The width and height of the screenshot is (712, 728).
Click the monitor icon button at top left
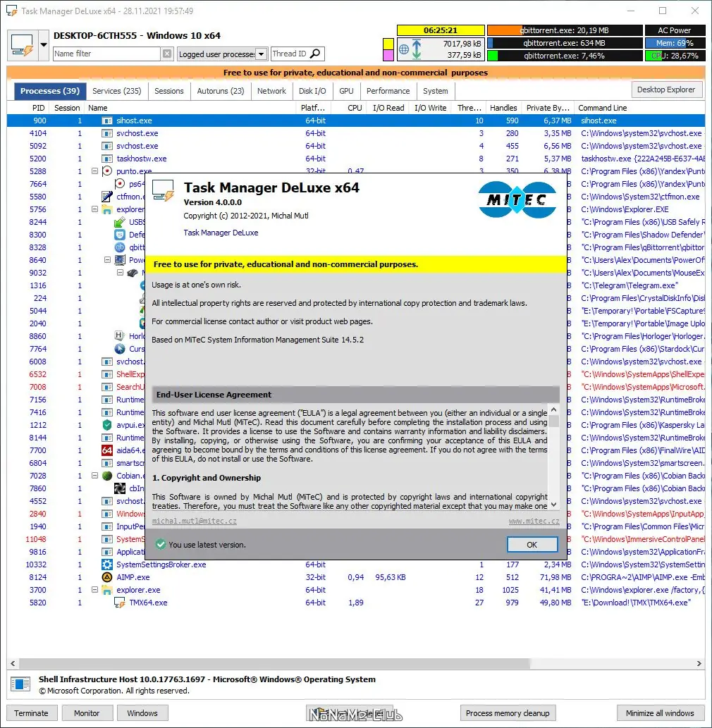click(x=23, y=45)
